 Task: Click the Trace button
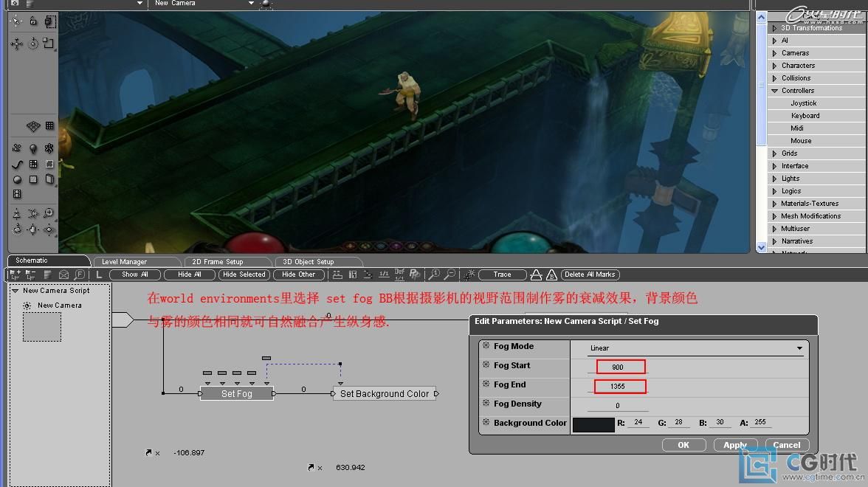(x=502, y=274)
